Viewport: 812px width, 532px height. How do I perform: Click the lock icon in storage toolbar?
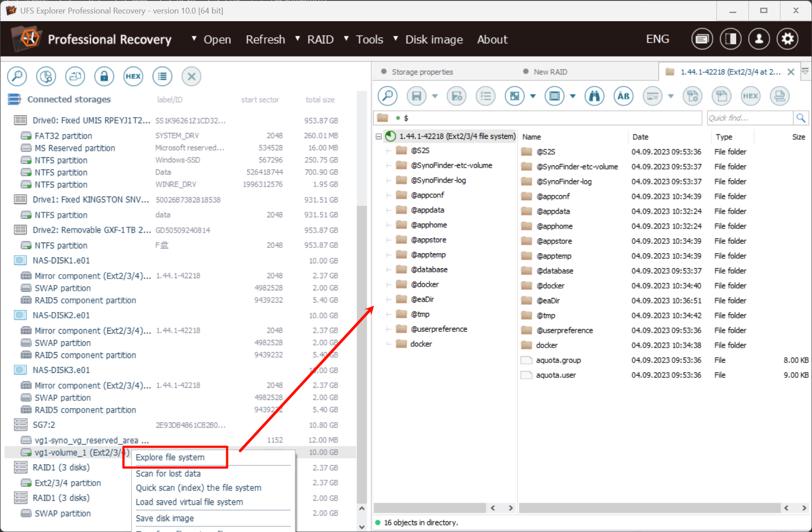click(104, 77)
